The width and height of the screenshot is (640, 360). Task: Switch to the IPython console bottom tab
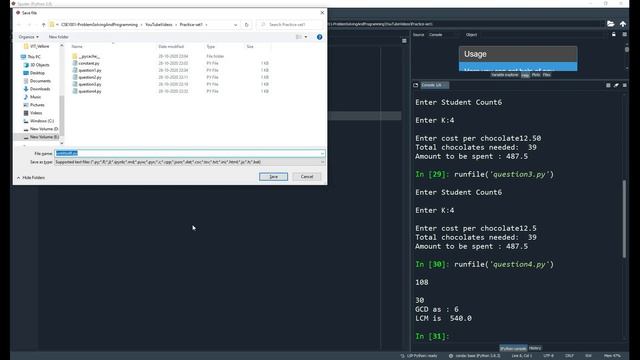click(513, 348)
